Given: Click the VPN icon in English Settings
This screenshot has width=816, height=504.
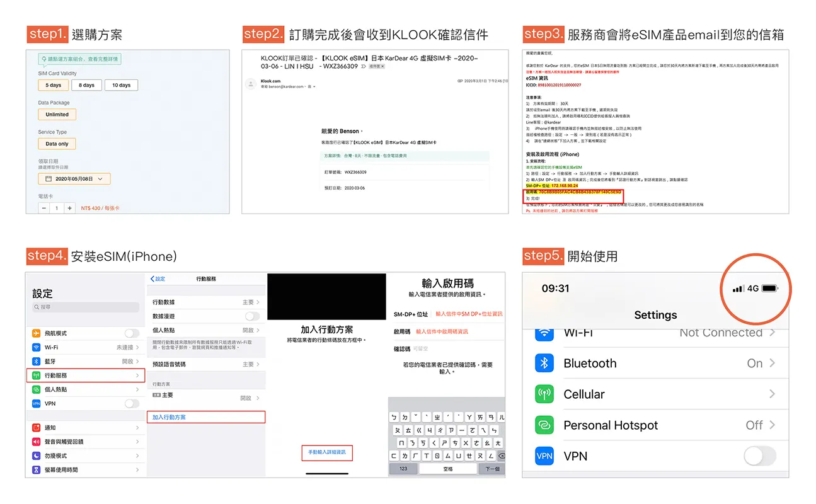Looking at the screenshot, I should 544,456.
